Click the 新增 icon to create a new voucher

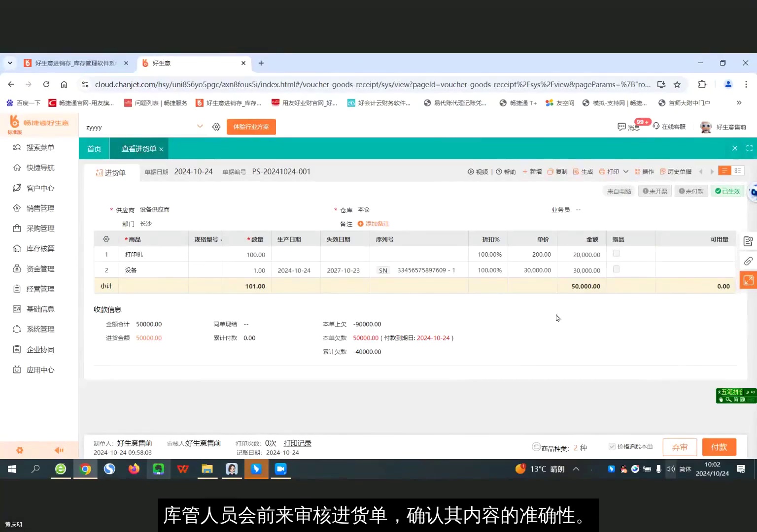pos(532,171)
